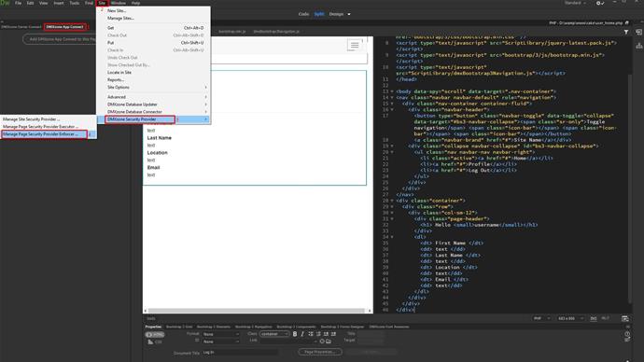Click the Design view horizontal scrollbar
The height and width of the screenshot is (362, 644).
[257, 311]
